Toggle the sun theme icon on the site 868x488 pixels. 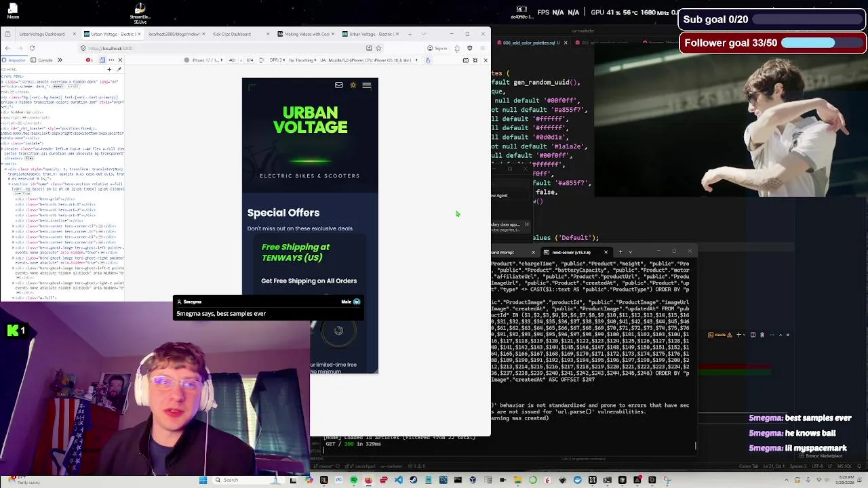[x=353, y=85]
